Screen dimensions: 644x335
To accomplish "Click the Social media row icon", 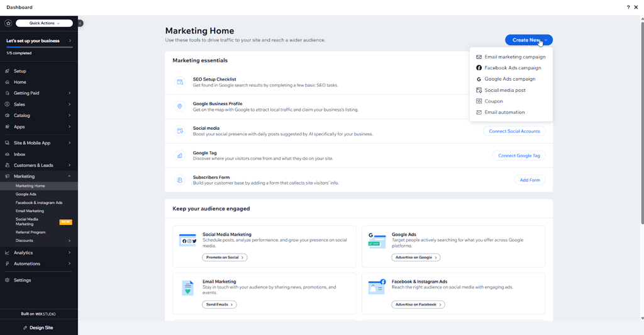I will 179,131.
